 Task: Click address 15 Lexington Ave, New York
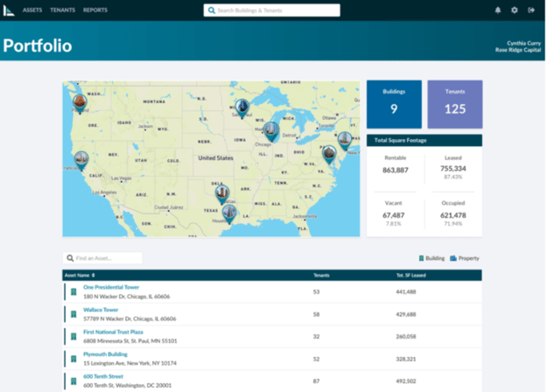130,363
